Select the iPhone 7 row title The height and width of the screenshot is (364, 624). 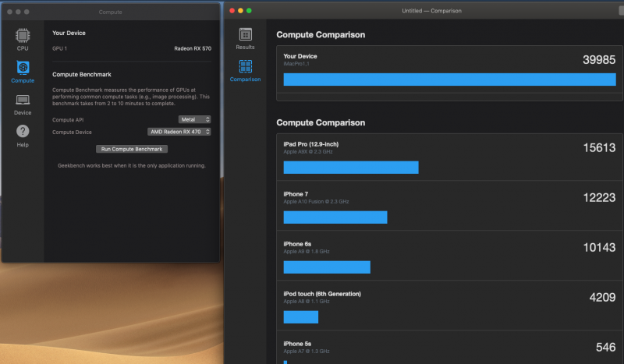coord(296,194)
